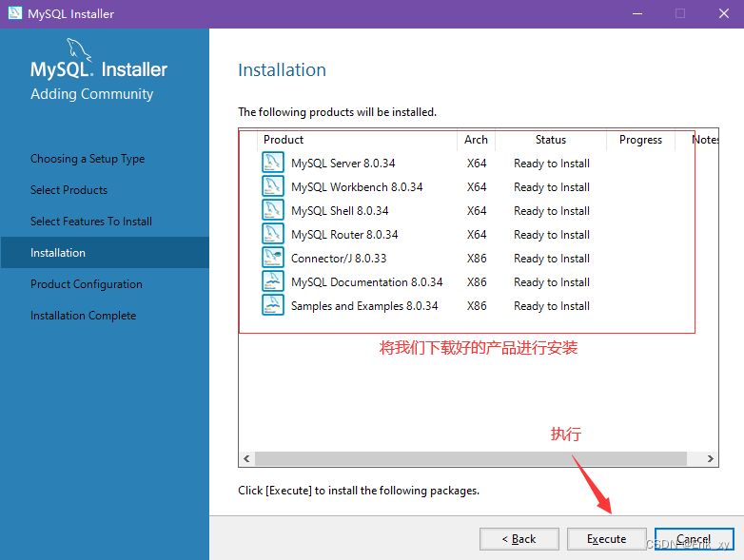The height and width of the screenshot is (560, 744).
Task: Click the MySQL Router 8.0.34 product icon
Action: (273, 233)
